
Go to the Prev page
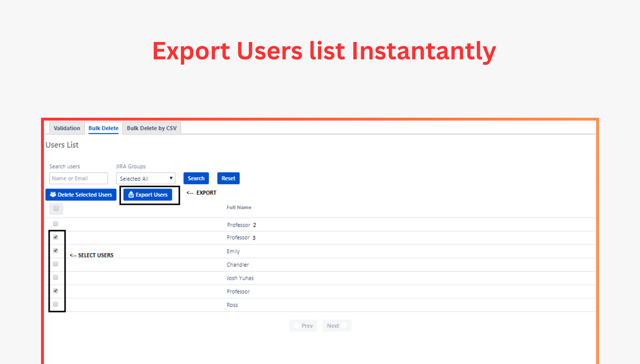click(x=303, y=326)
